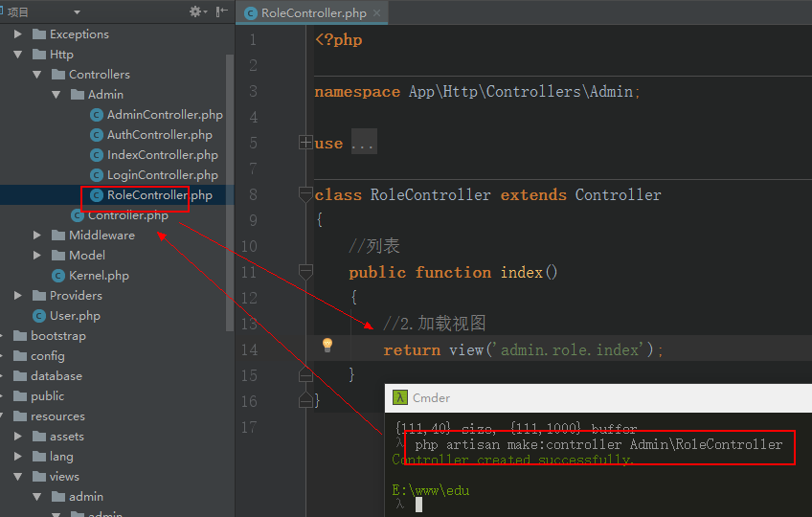Click the yellow lightbulb intention icon
Image resolution: width=812 pixels, height=517 pixels.
tap(327, 345)
